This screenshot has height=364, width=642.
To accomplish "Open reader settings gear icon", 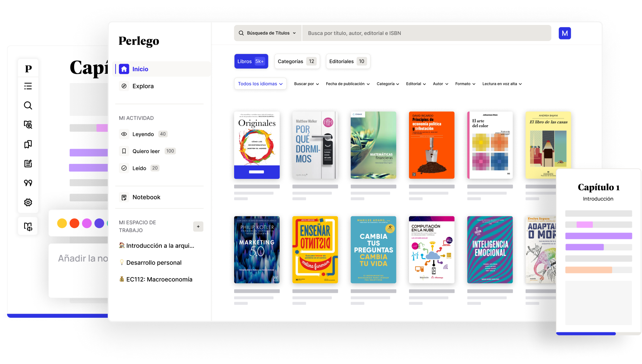I will (x=28, y=202).
